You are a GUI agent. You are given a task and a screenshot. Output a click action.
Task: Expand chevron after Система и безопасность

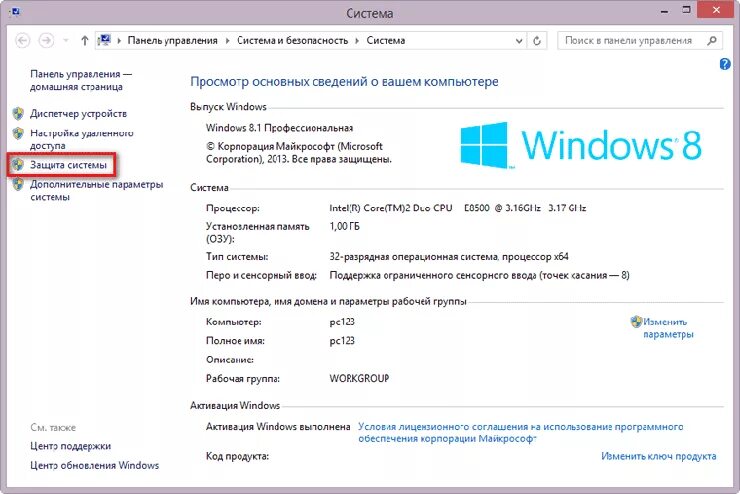pos(357,41)
